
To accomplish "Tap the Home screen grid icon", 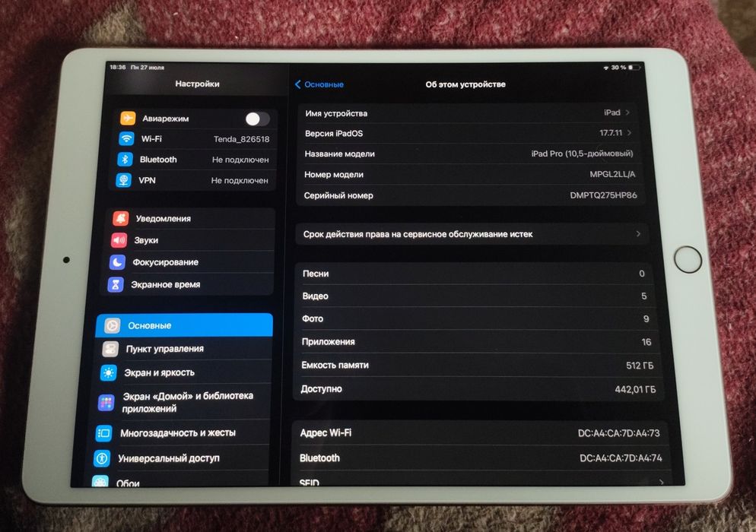I will (106, 402).
